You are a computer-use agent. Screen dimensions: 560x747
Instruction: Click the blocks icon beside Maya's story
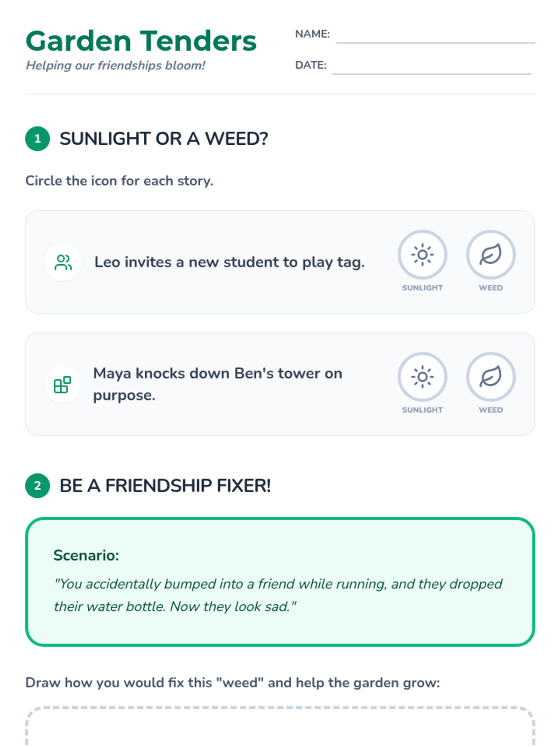63,385
